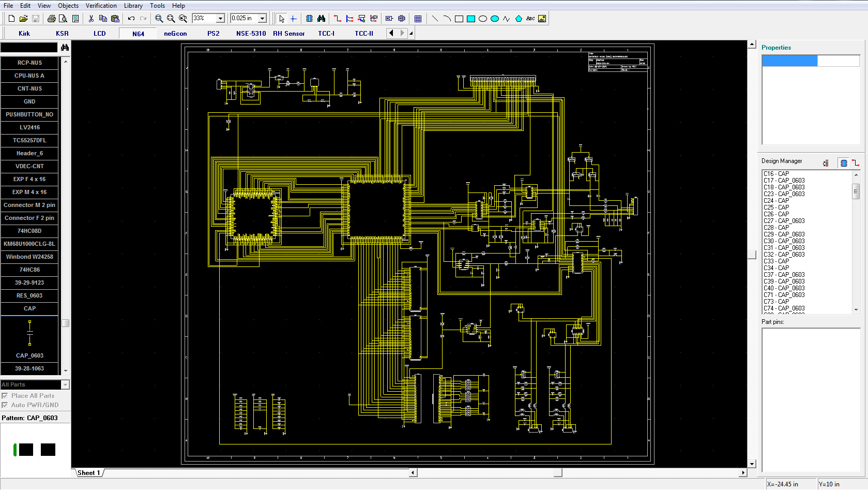The image size is (868, 490).
Task: Click the Design Manager list scrollbar down arrow
Action: (x=856, y=309)
